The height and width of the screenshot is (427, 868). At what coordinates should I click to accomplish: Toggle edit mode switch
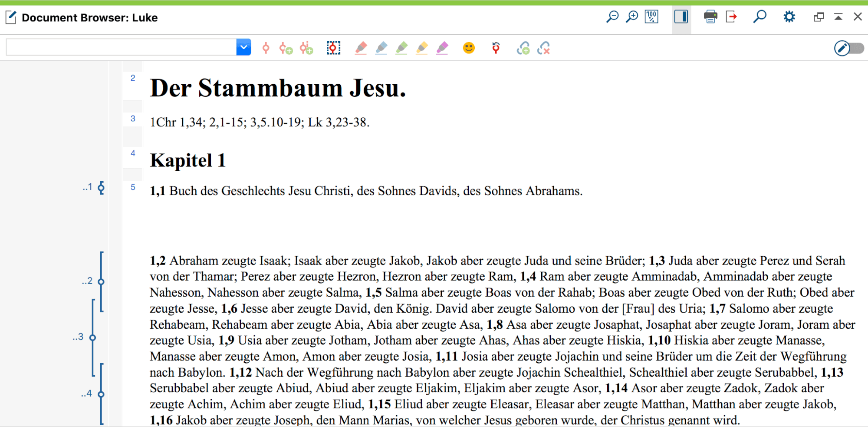[849, 48]
